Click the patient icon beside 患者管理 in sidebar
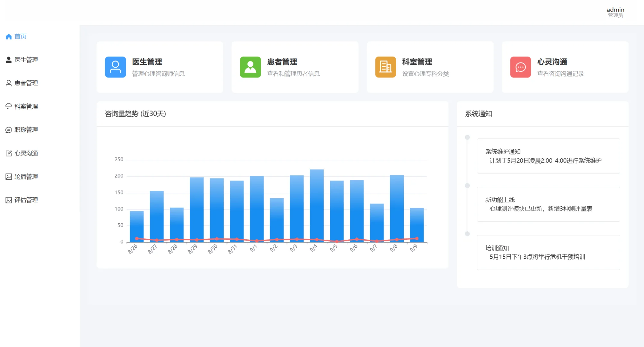The image size is (644, 347). coord(8,83)
